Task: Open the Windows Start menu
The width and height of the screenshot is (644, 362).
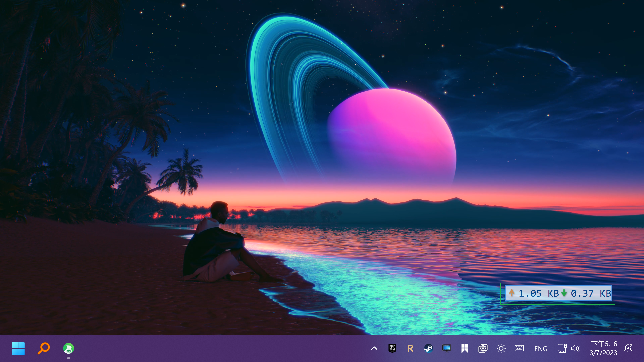Action: click(18, 348)
